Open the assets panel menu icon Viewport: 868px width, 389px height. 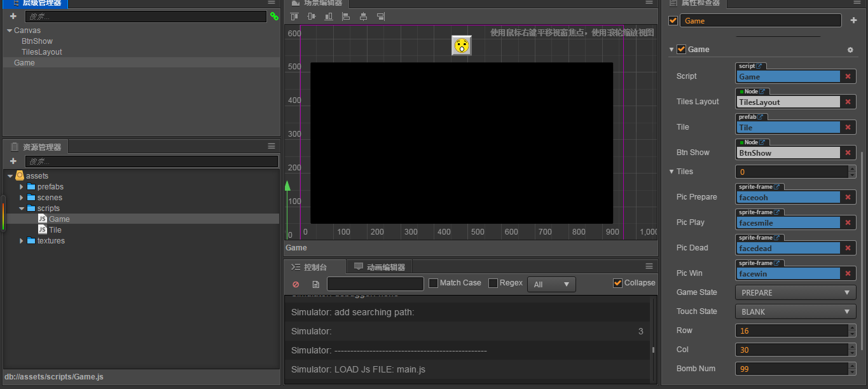pos(272,146)
